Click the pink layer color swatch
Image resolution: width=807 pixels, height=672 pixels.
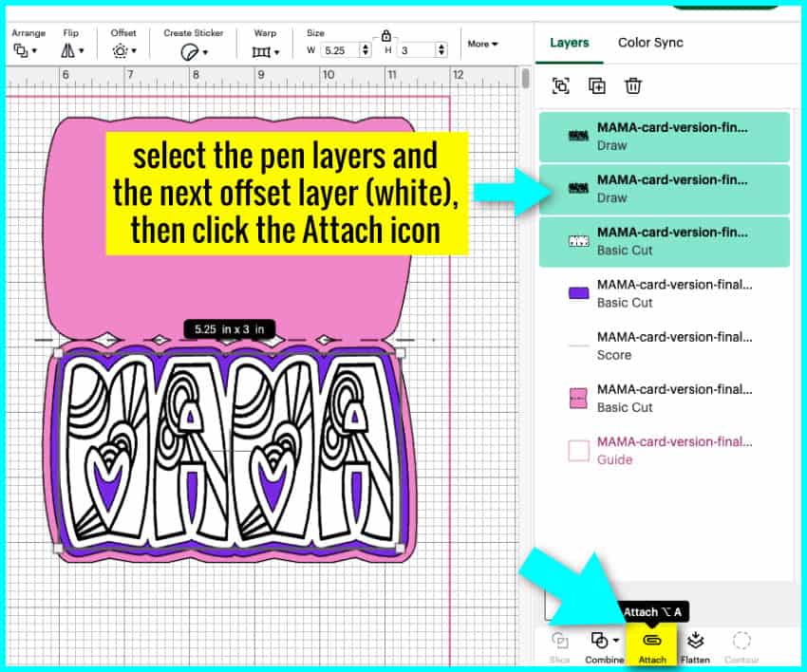578,399
